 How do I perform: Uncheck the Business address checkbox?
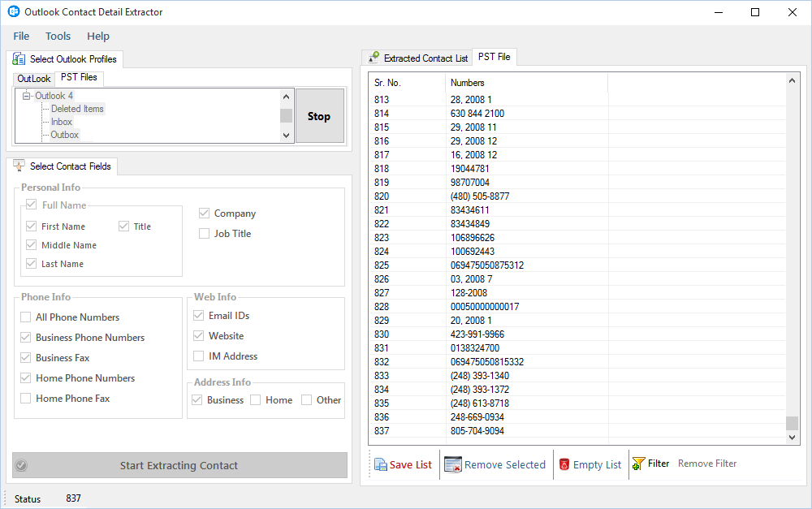197,399
